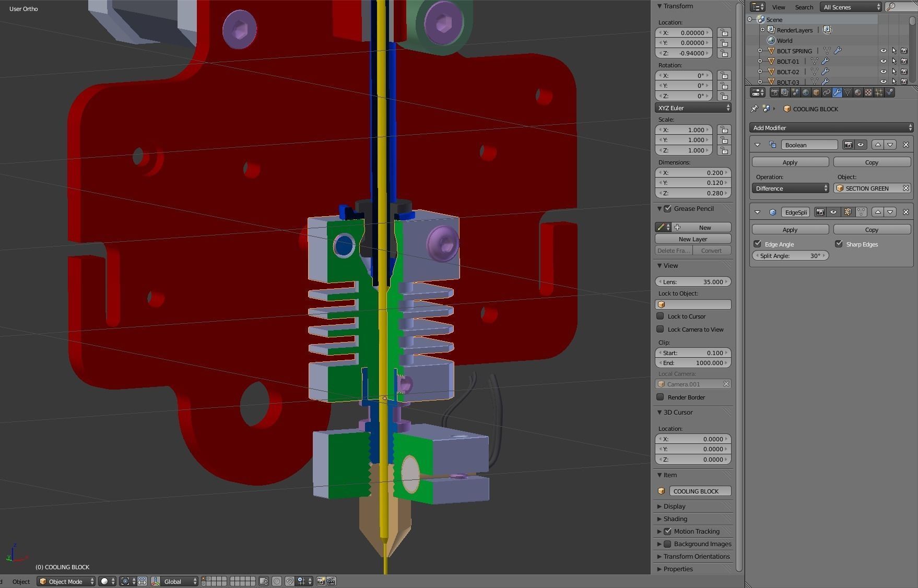Viewport: 918px width, 588px height.
Task: Toggle BOLT-02 selectability arrow icon
Action: pyautogui.click(x=894, y=72)
